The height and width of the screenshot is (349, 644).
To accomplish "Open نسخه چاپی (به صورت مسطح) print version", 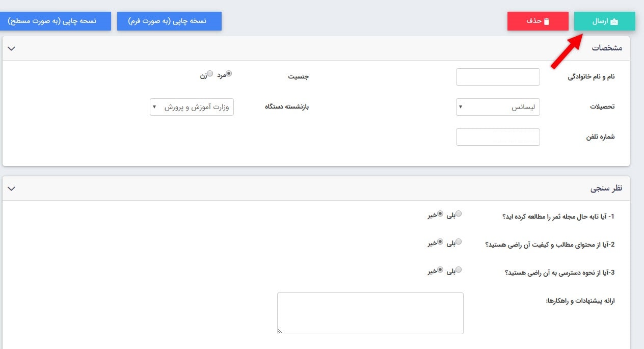I will 56,21.
